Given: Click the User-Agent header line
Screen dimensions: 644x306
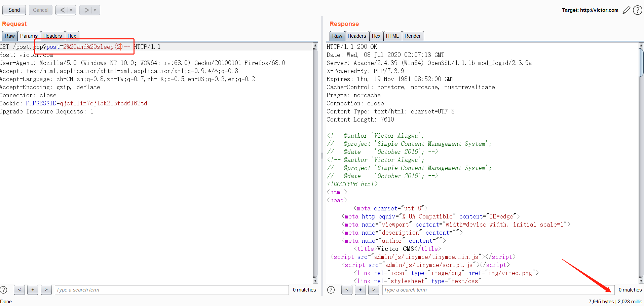Looking at the screenshot, I should pyautogui.click(x=143, y=63).
